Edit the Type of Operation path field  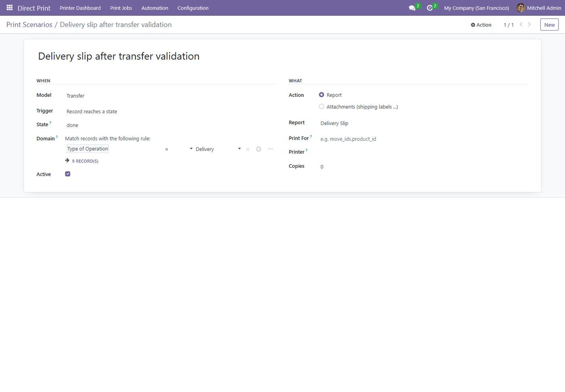click(88, 149)
